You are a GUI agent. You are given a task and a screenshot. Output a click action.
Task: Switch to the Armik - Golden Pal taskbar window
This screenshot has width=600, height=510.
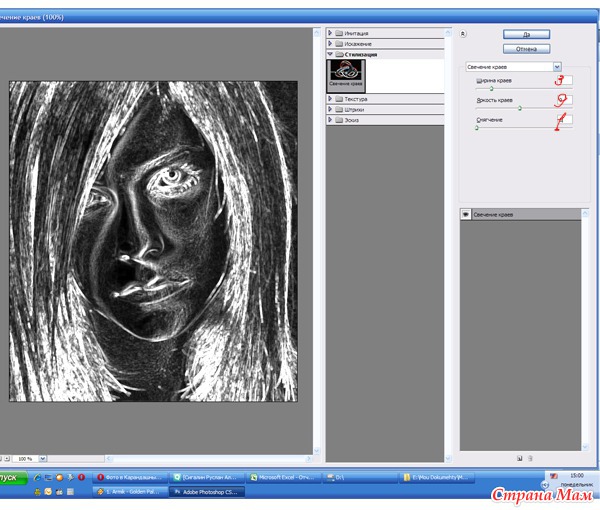click(x=130, y=492)
